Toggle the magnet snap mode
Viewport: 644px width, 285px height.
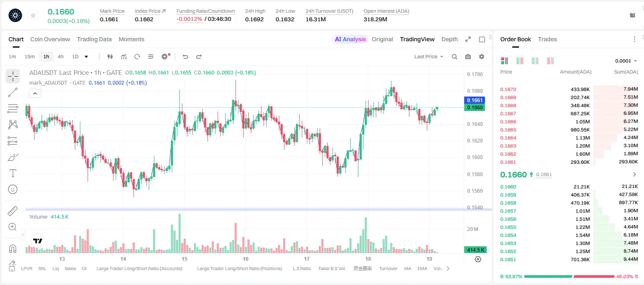(13, 248)
